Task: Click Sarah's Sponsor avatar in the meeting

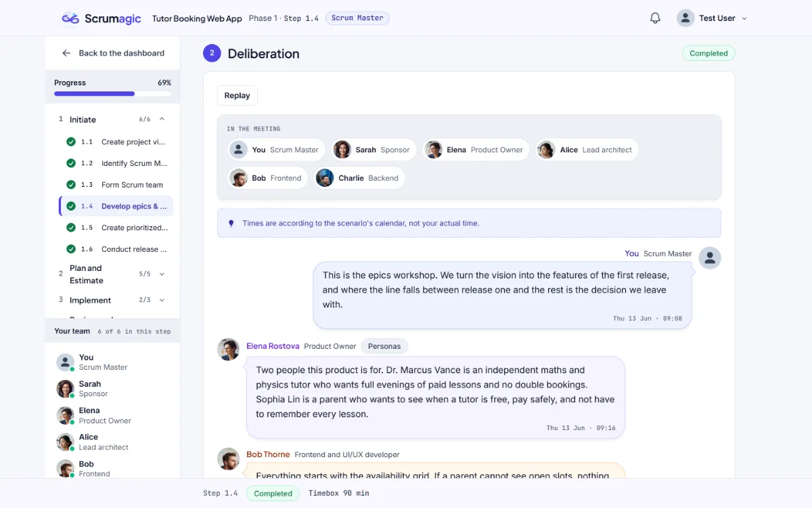Action: point(342,150)
